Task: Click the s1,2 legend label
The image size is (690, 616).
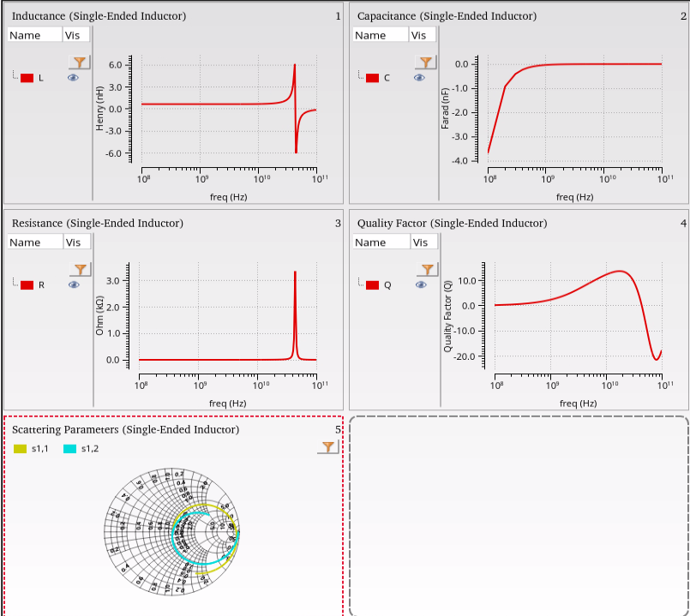Action: click(x=90, y=449)
